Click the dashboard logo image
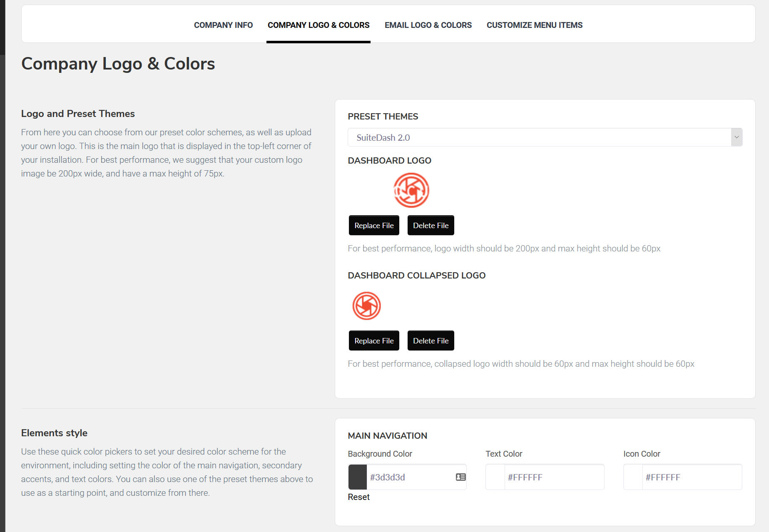 (411, 190)
